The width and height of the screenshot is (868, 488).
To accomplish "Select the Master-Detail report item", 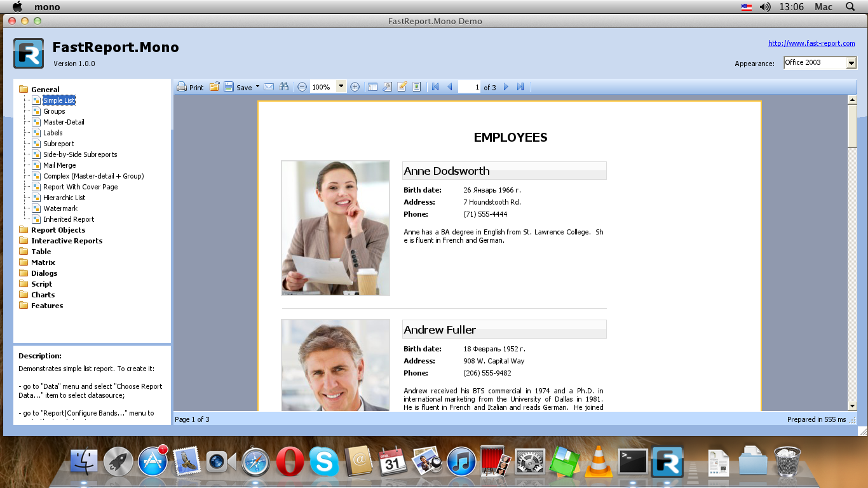I will click(64, 122).
